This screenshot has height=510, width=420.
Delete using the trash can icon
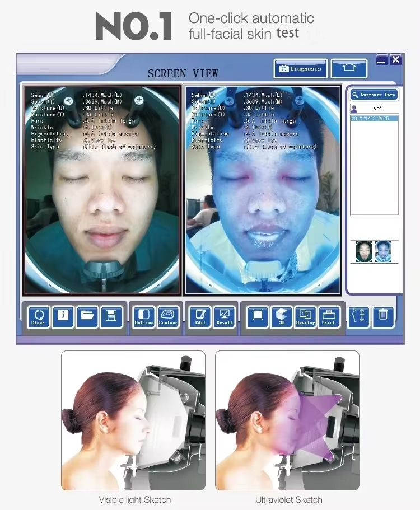384,317
